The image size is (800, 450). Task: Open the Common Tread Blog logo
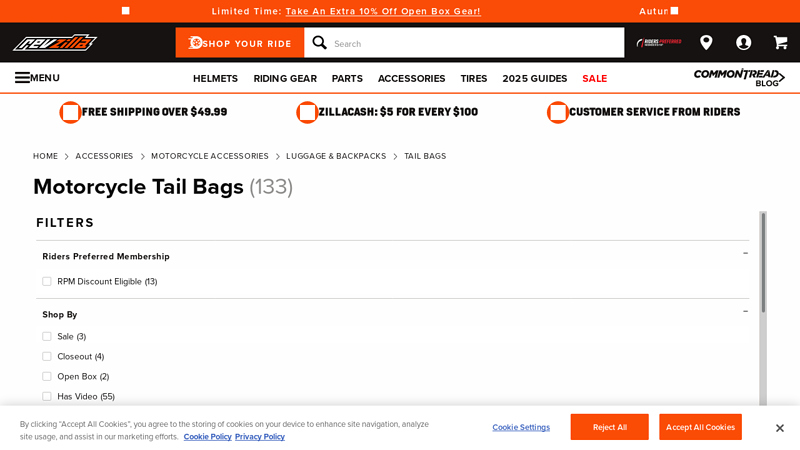click(x=739, y=78)
